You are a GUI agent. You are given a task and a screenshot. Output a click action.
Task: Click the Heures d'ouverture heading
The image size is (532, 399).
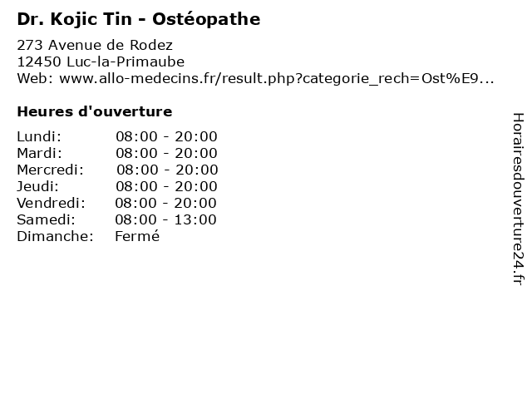[x=95, y=111]
